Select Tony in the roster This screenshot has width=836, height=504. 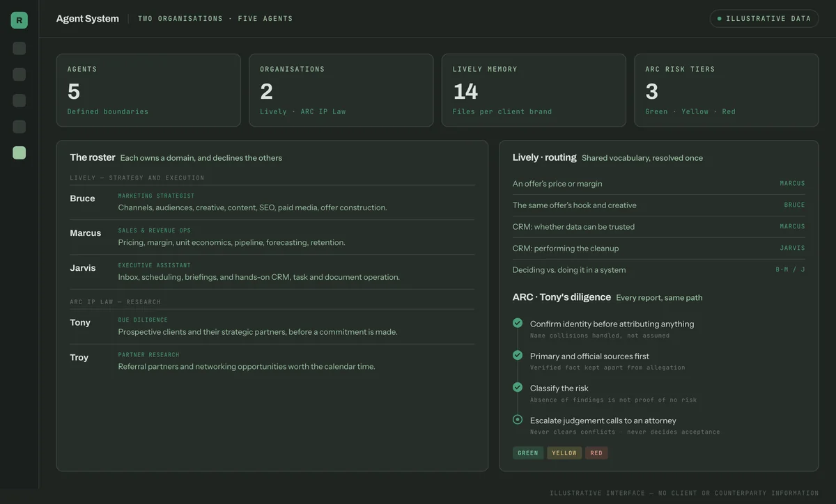click(80, 322)
